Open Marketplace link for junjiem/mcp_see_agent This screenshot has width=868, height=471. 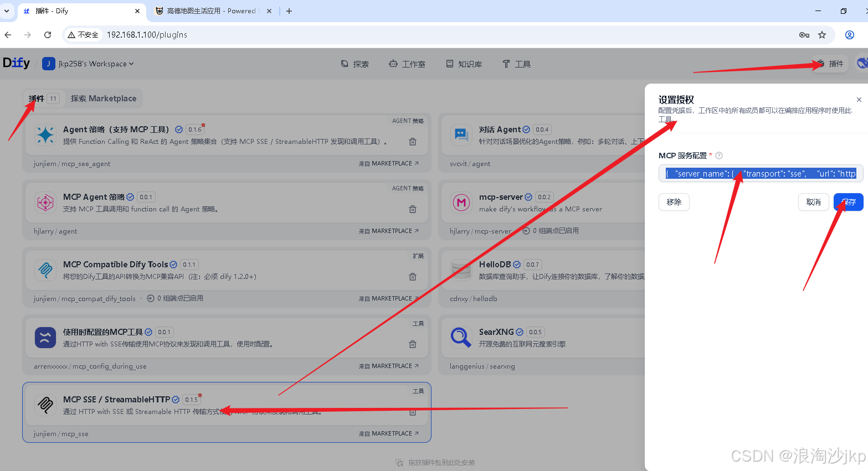point(389,164)
